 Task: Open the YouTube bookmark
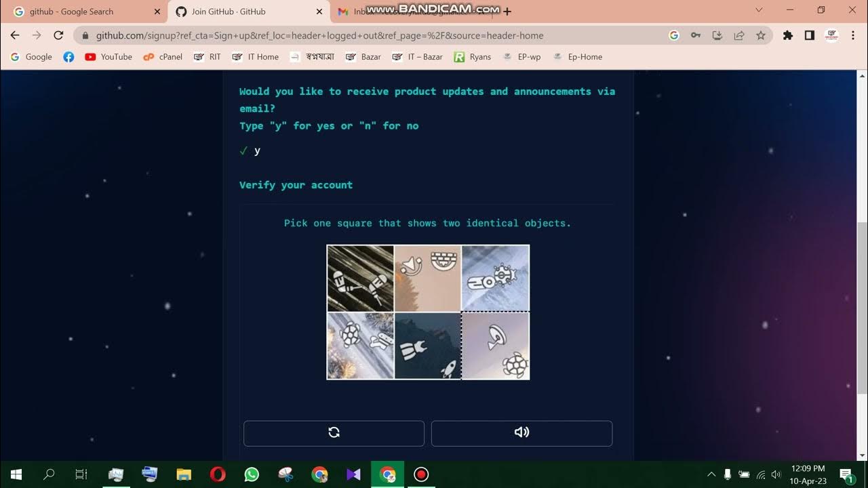coord(108,57)
